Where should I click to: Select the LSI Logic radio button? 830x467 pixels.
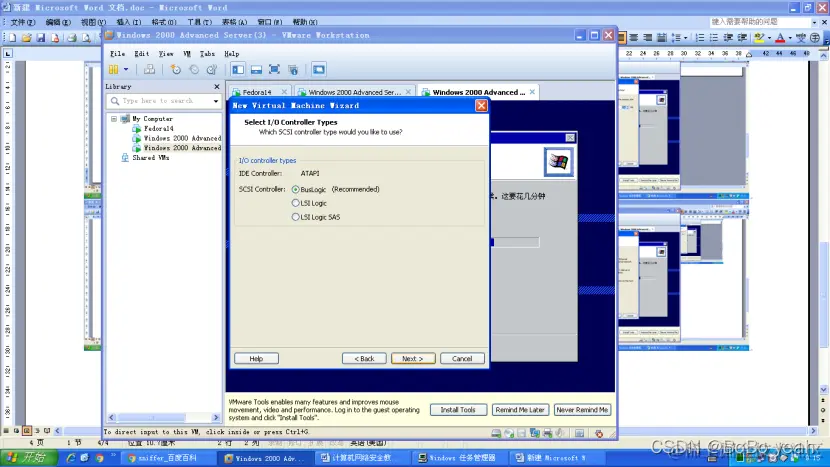tap(295, 203)
